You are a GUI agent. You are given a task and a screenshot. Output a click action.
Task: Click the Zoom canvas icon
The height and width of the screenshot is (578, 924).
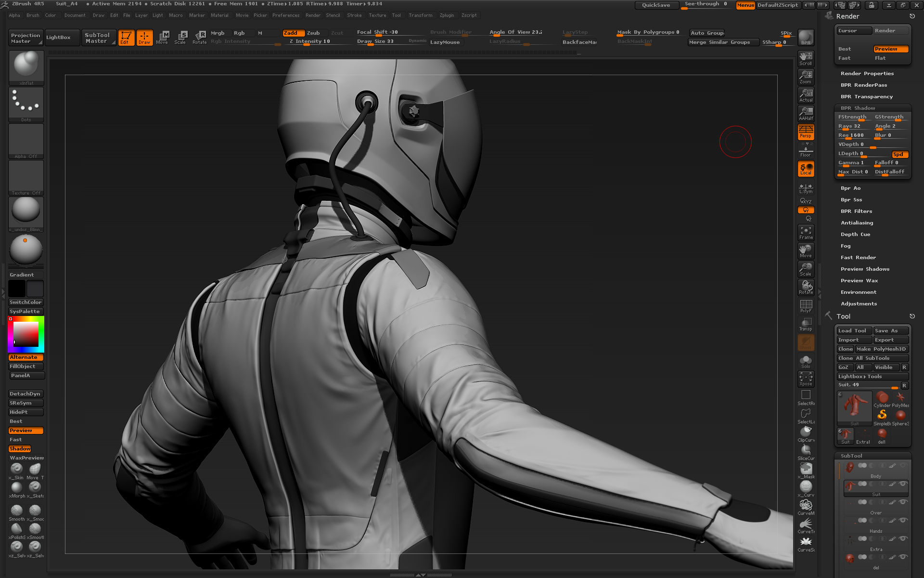point(806,77)
